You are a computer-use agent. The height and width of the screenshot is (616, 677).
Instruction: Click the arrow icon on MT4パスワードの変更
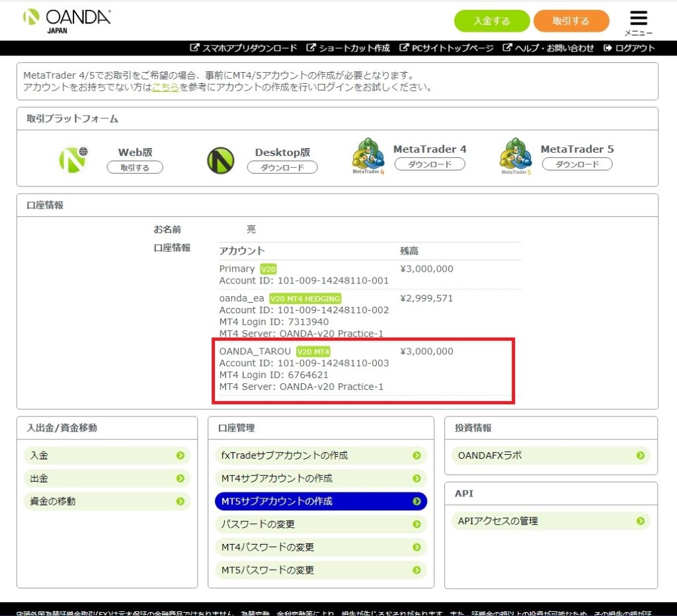(417, 547)
